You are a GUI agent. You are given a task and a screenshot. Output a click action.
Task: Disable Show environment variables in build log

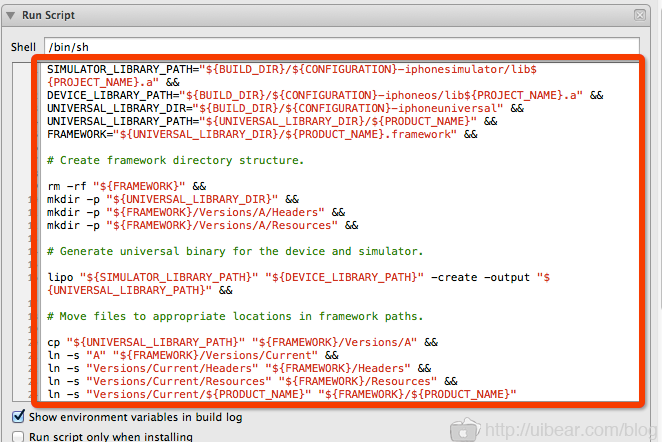18,417
